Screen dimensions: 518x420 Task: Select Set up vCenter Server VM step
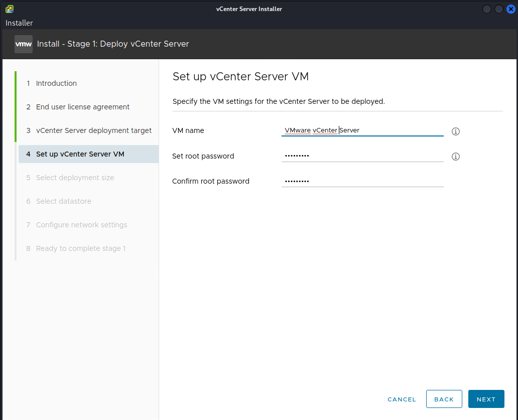coord(80,154)
